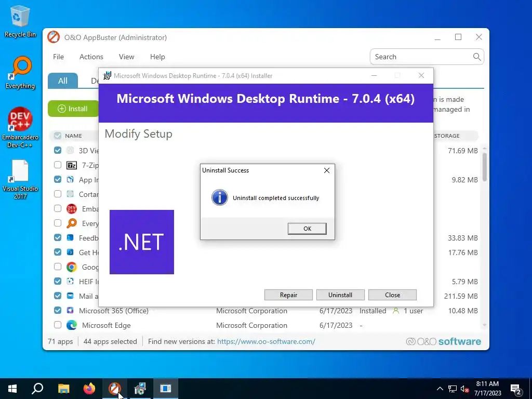Click the .NET logo image
This screenshot has width=532, height=399.
point(142,242)
